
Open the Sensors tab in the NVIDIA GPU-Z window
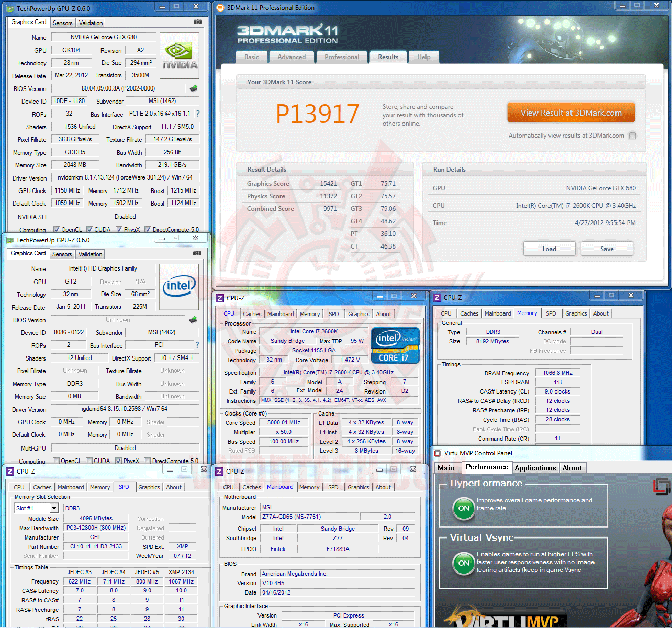click(63, 23)
